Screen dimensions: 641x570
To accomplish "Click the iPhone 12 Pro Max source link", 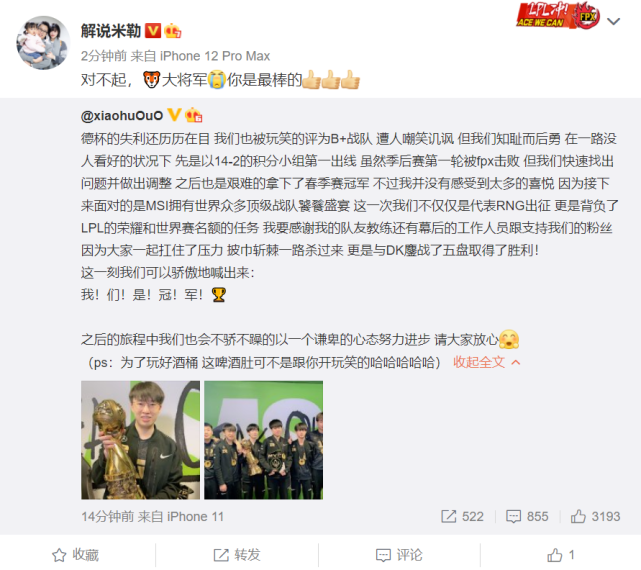I will click(x=215, y=56).
